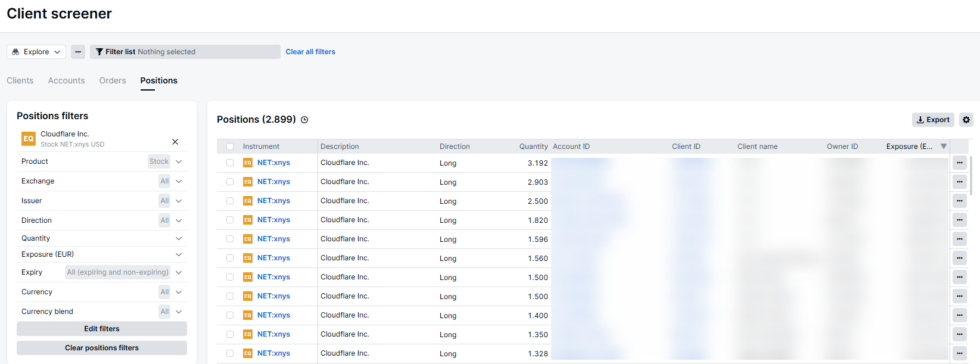Open the three-dot menu beside Explore
The width and height of the screenshot is (980, 364).
78,52
